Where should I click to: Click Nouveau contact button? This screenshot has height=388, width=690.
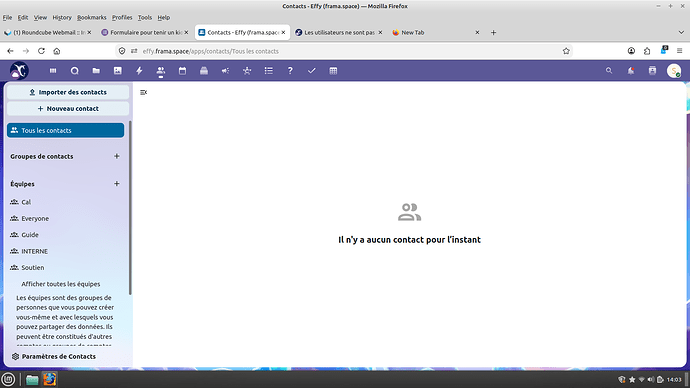(x=68, y=109)
